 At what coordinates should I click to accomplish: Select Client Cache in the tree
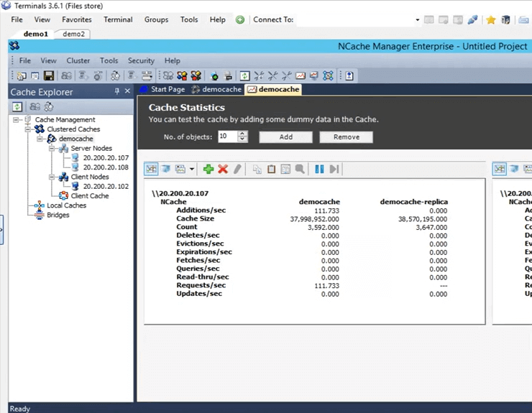point(90,195)
